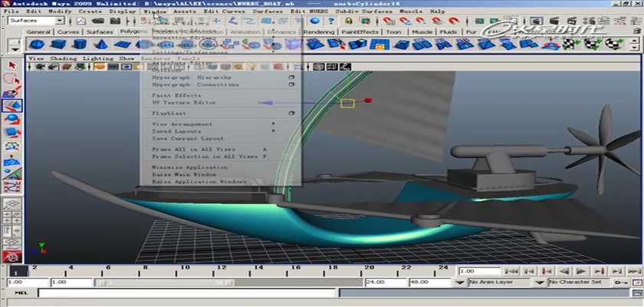Go to start of playback range
This screenshot has height=307, width=644.
click(x=511, y=271)
